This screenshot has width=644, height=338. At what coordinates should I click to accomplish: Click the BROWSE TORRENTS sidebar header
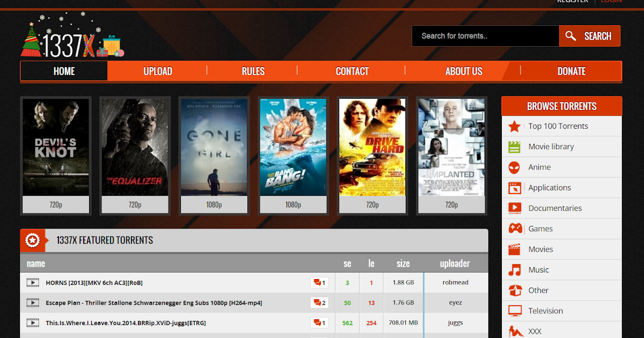[x=562, y=106]
